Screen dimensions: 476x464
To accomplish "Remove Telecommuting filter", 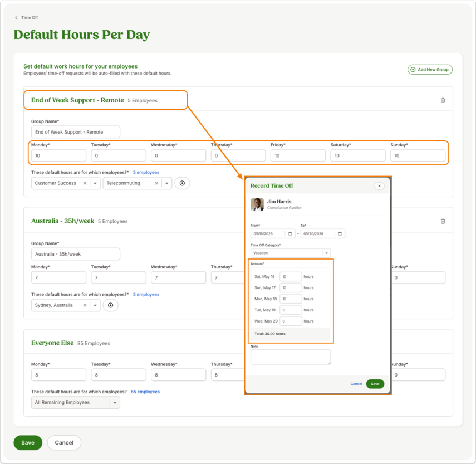I will pyautogui.click(x=156, y=183).
